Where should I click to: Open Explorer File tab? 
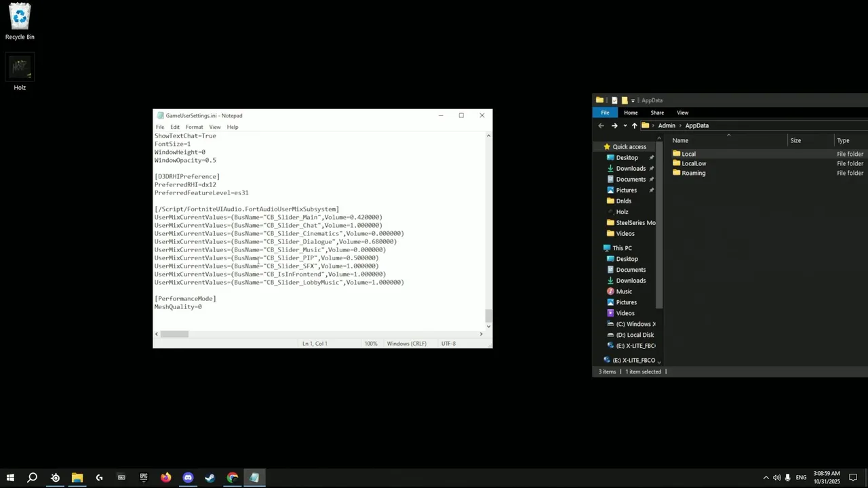(x=605, y=113)
